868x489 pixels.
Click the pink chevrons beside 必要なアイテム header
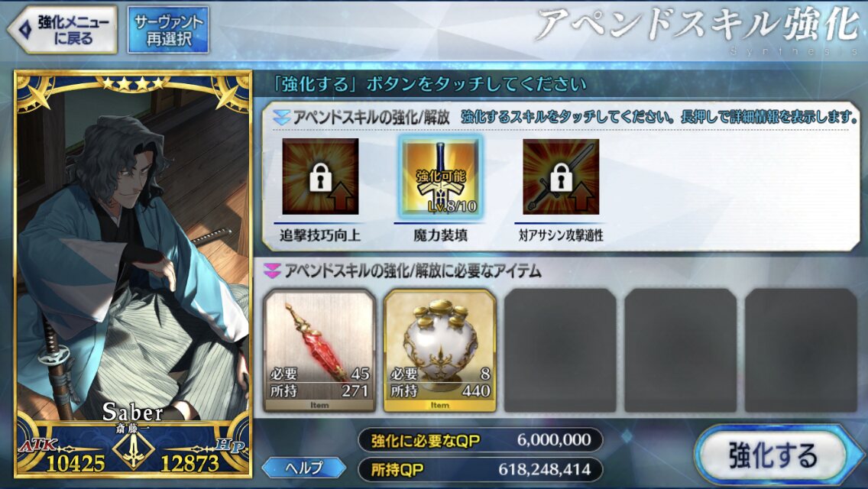(272, 270)
